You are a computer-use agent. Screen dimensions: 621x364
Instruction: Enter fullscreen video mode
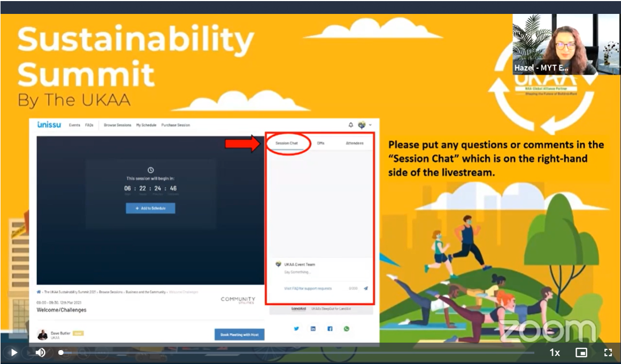(x=608, y=353)
